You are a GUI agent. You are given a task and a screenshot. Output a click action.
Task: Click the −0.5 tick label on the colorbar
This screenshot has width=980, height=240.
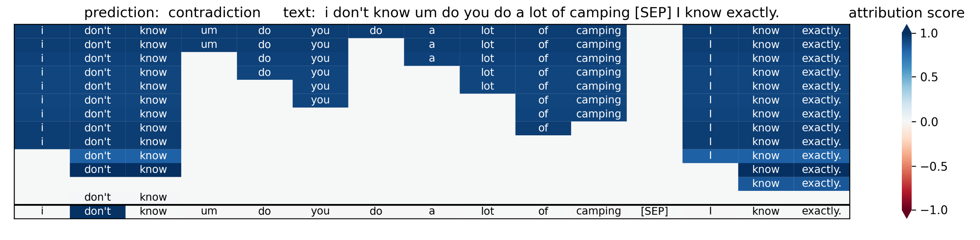coord(933,167)
